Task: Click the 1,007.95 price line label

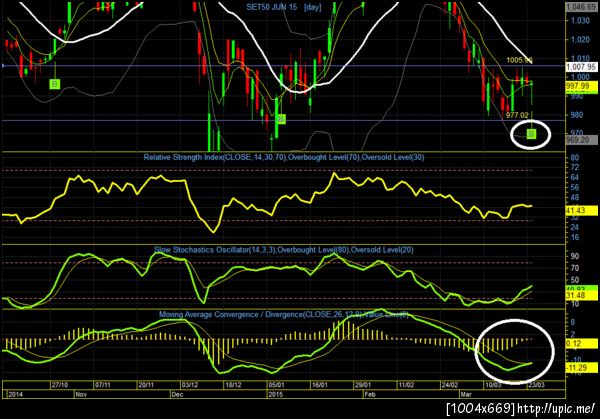Action: 581,67
